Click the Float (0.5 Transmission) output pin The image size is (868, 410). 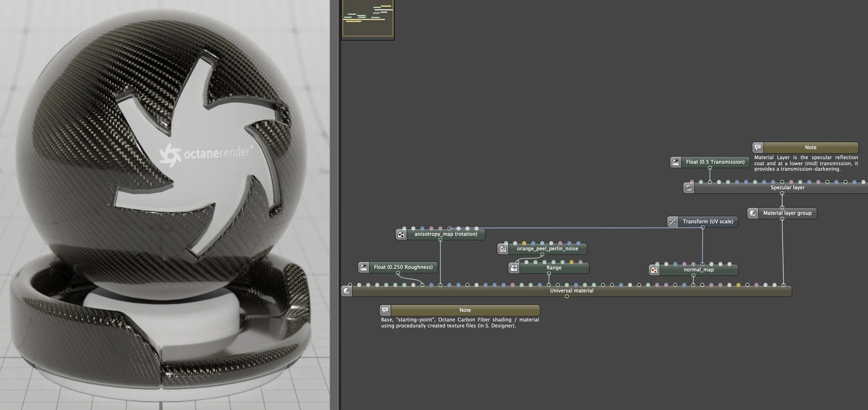pos(710,168)
